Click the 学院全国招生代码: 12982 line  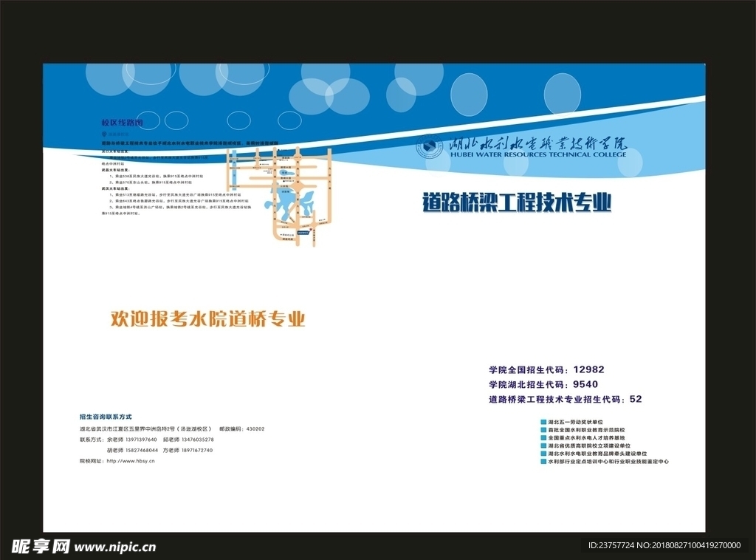coord(546,370)
